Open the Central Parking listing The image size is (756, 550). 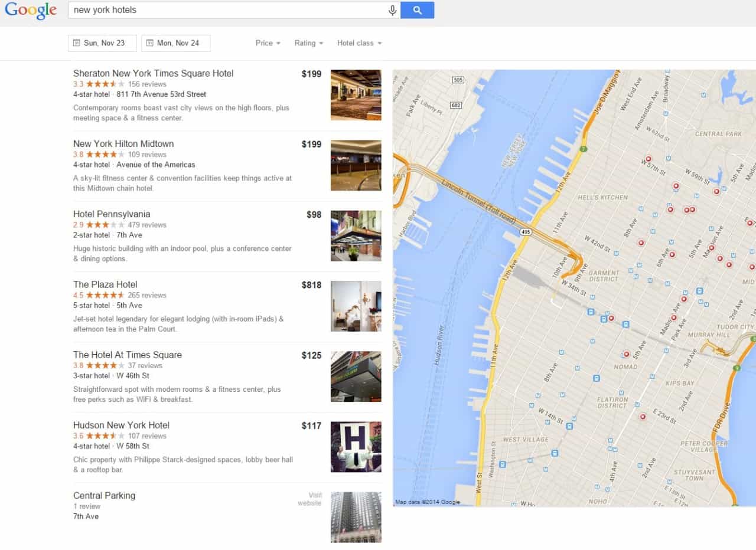pos(104,495)
